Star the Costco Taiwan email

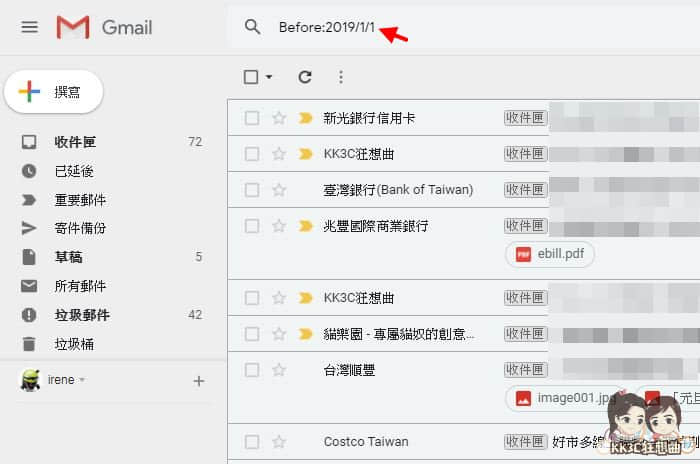coord(279,442)
